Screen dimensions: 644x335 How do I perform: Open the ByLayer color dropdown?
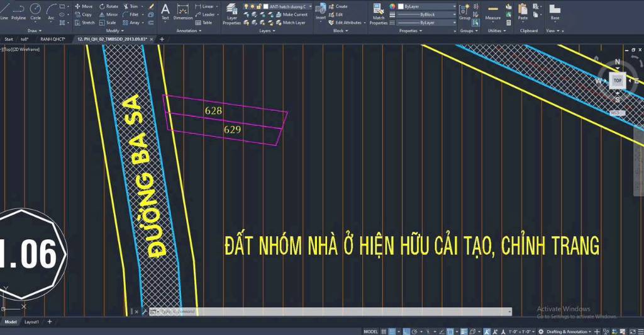428,6
